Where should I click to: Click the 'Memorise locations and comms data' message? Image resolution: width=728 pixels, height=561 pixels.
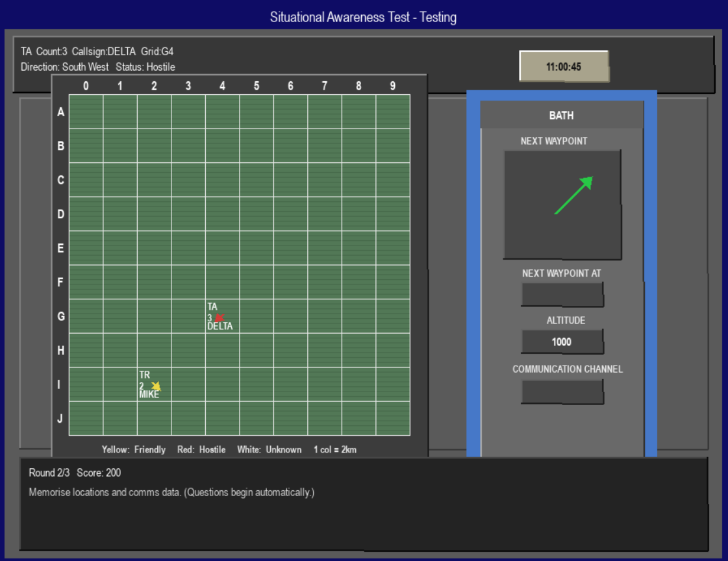(x=172, y=492)
